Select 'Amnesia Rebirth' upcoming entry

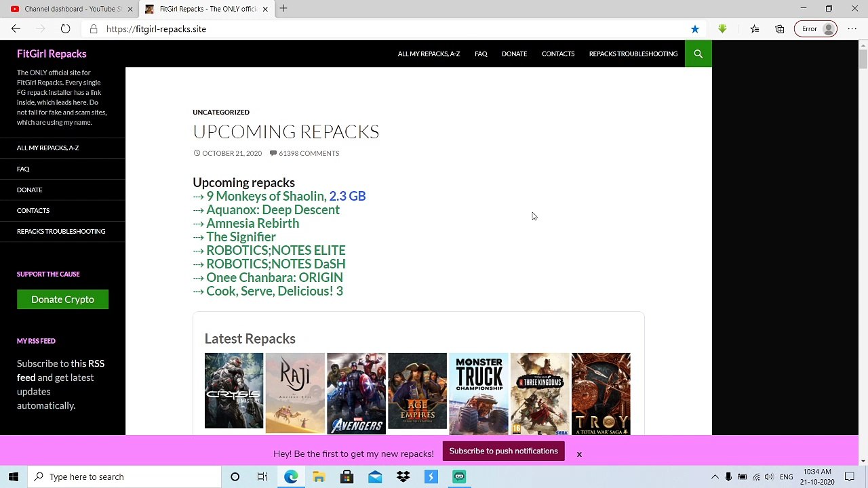252,223
